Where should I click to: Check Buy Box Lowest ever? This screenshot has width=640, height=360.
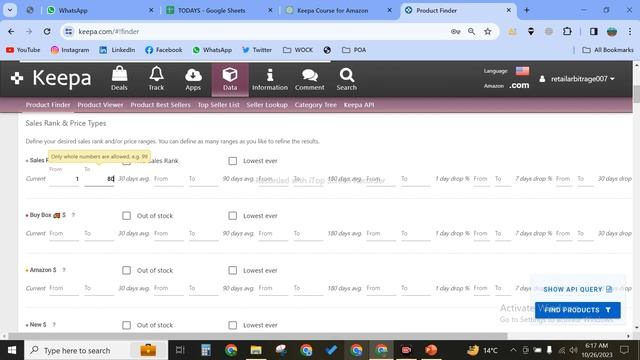pyautogui.click(x=233, y=216)
